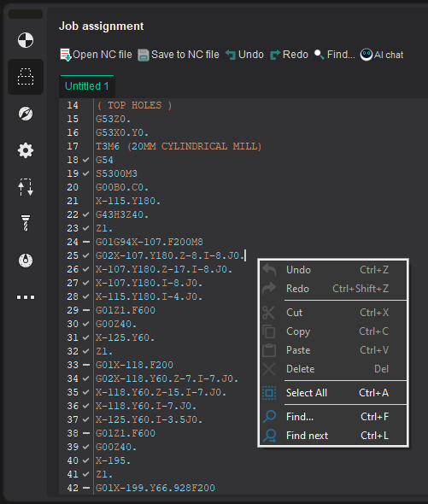Open Find... from the toolbar
428x504 pixels.
pos(334,55)
